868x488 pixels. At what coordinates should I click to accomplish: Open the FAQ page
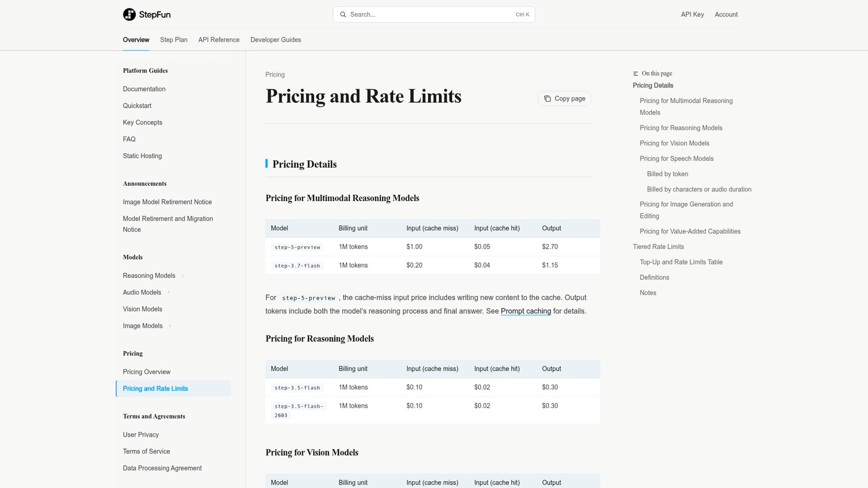[x=129, y=140]
